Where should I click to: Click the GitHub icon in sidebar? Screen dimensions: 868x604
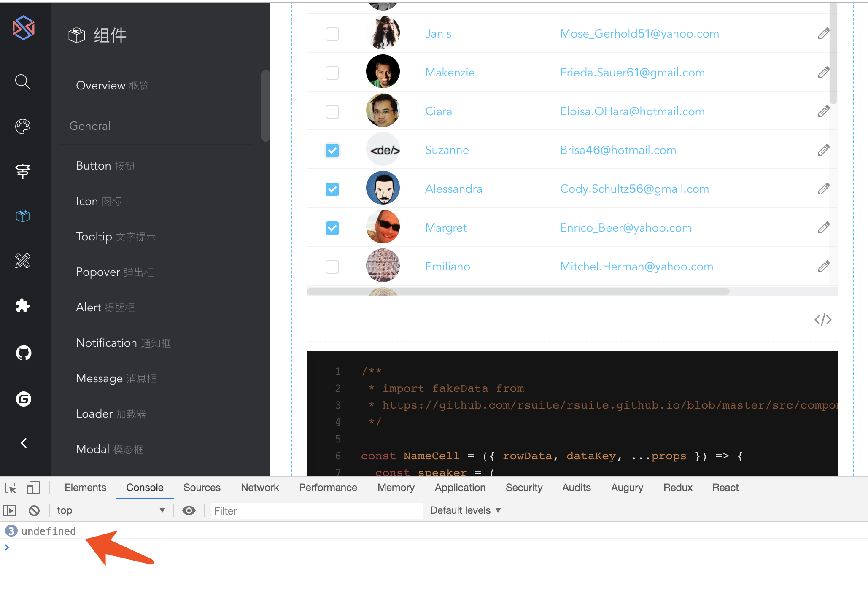coord(24,353)
